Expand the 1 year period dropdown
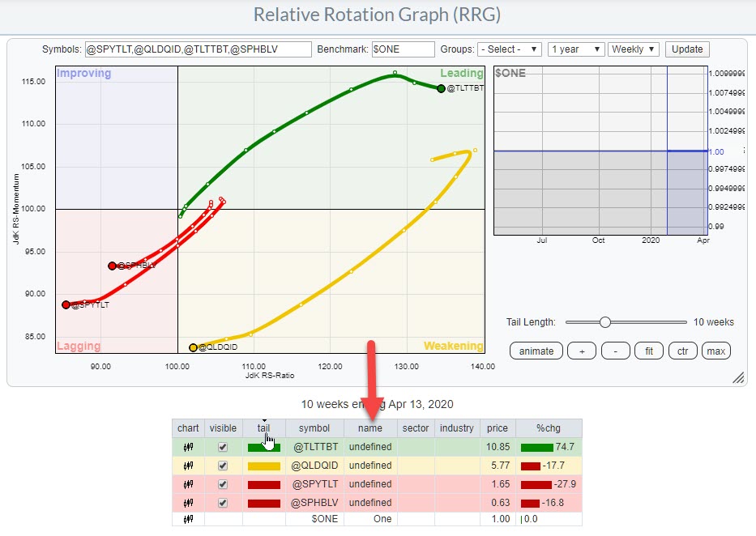 [x=575, y=49]
